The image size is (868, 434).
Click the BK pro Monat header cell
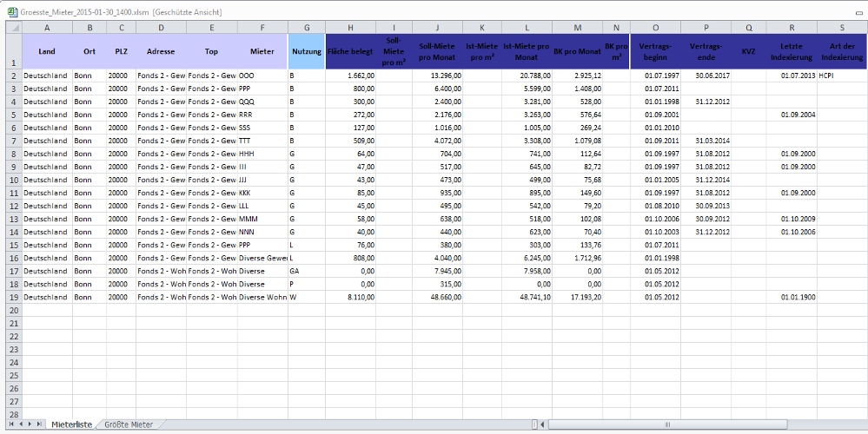tap(578, 51)
